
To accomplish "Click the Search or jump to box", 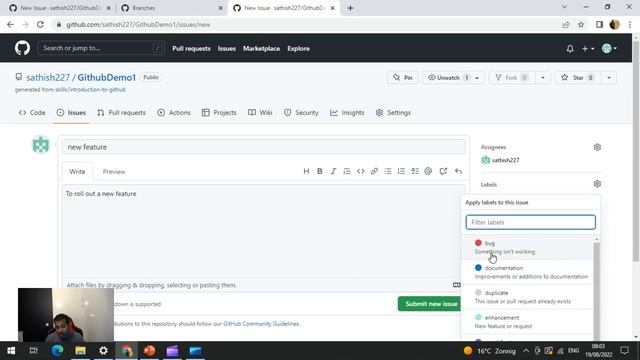I will tap(101, 48).
